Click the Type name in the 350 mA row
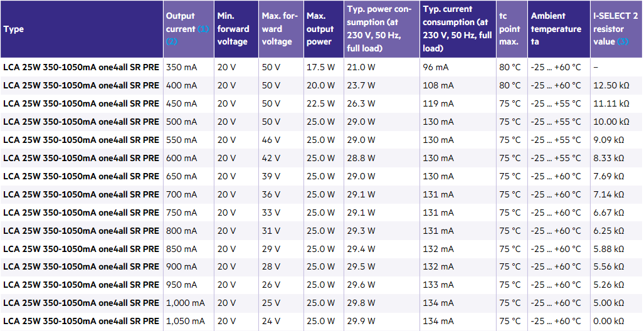 (x=81, y=67)
